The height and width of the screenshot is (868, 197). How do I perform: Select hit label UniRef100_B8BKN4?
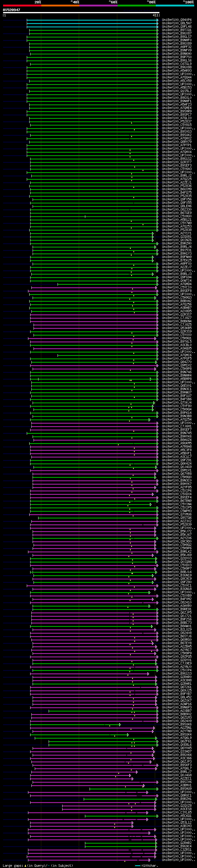tap(177, 321)
